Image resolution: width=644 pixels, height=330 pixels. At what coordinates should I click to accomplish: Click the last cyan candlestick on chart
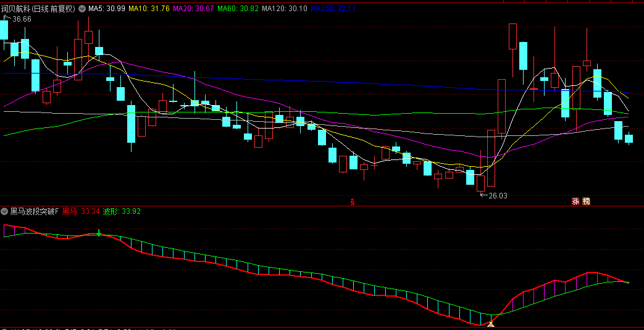pyautogui.click(x=629, y=139)
